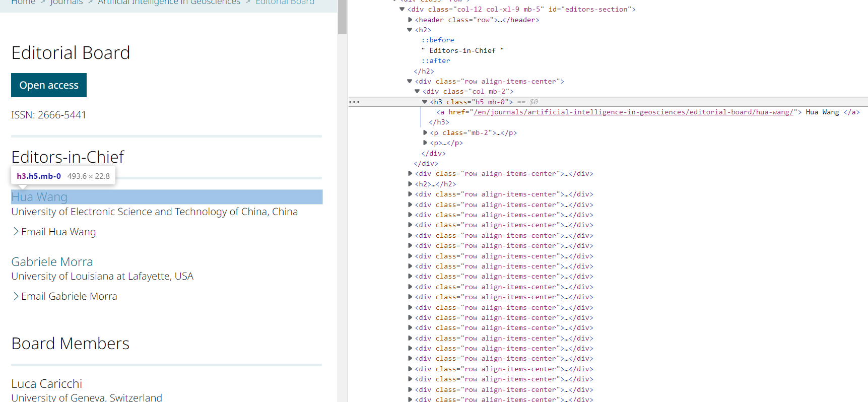Click the ISSN: 2666-5441 text
Viewport: 868px width, 402px height.
click(x=48, y=115)
